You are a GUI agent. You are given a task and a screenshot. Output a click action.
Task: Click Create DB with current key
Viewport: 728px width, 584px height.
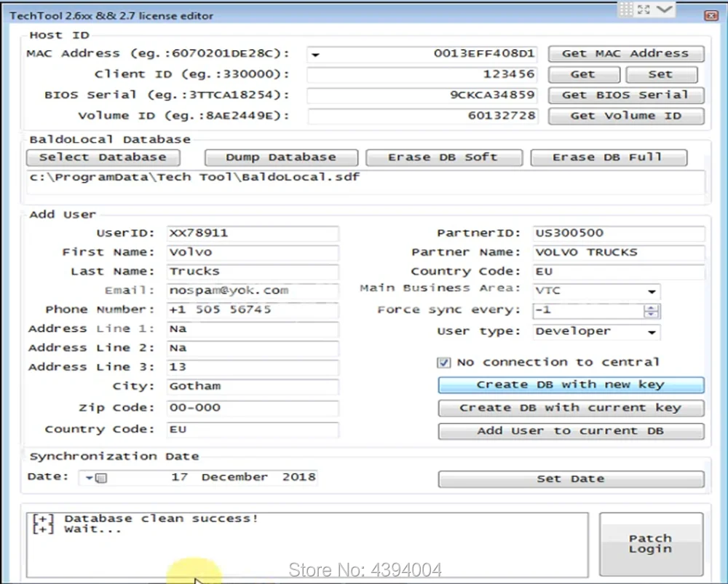(571, 408)
